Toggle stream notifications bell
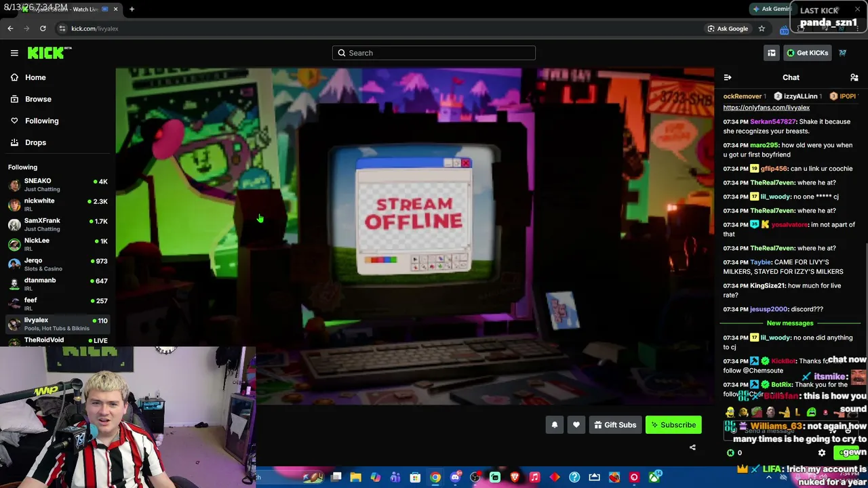 [x=554, y=425]
